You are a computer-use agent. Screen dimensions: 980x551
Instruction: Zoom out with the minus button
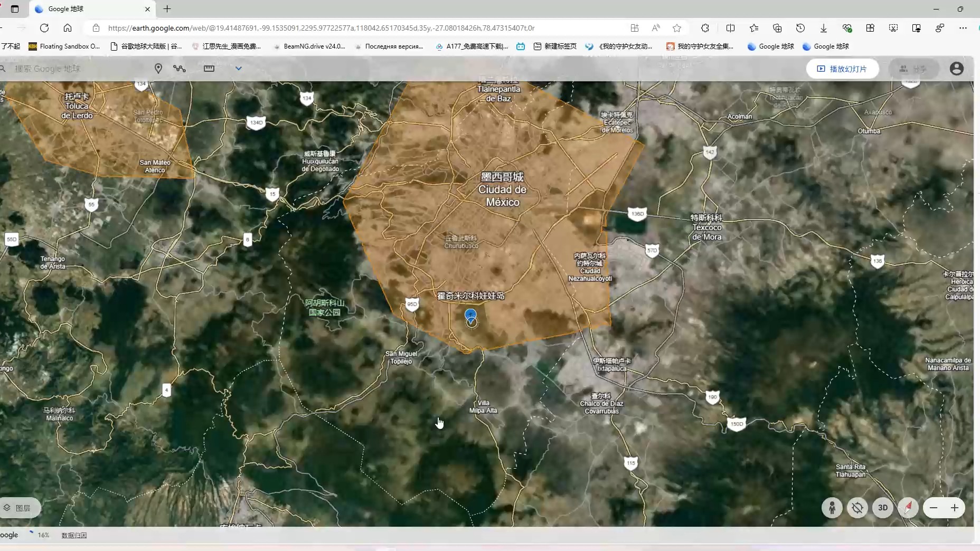click(934, 508)
